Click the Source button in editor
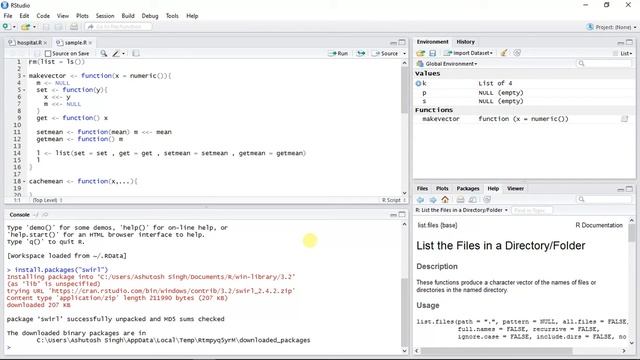Screen dimensions: 640x360 pyautogui.click(x=385, y=53)
